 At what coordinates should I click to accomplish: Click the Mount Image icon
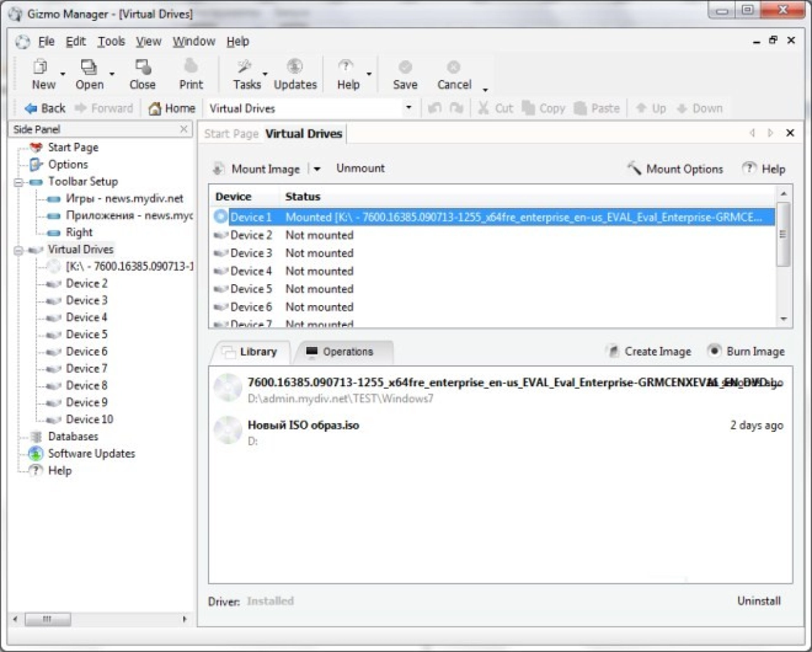click(218, 169)
